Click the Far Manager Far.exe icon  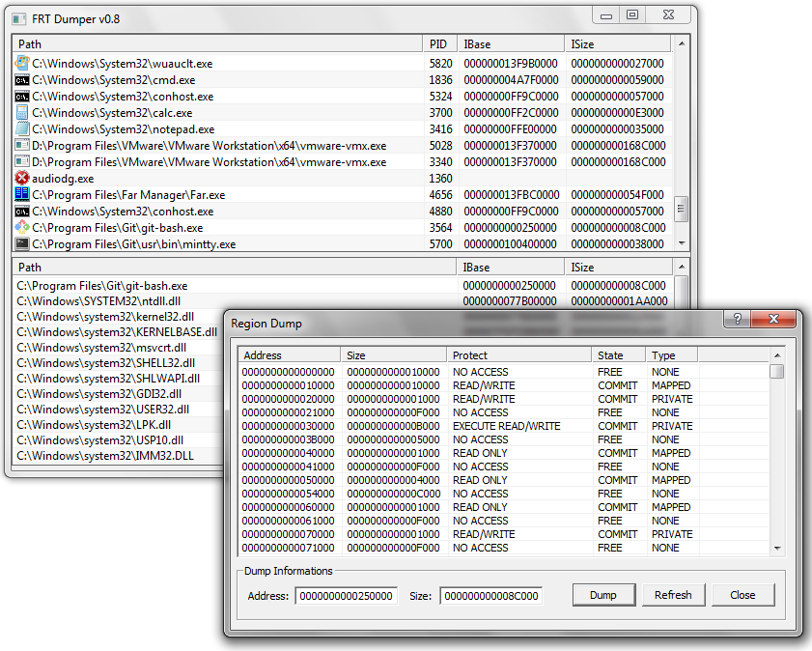[22, 194]
